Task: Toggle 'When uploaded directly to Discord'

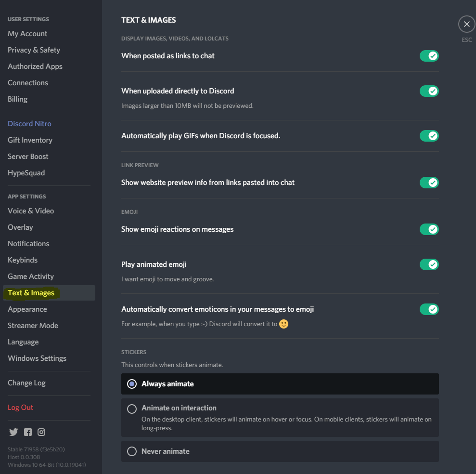Action: tap(429, 91)
